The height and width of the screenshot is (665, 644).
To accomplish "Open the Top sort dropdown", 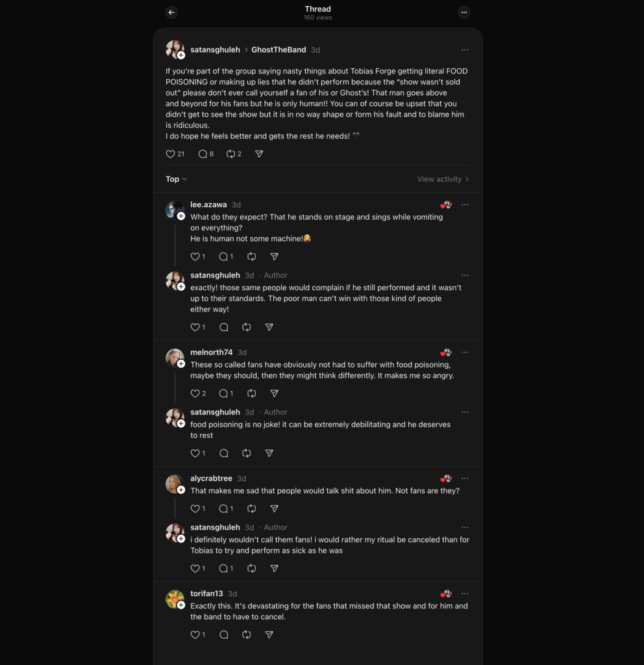I will tap(176, 179).
